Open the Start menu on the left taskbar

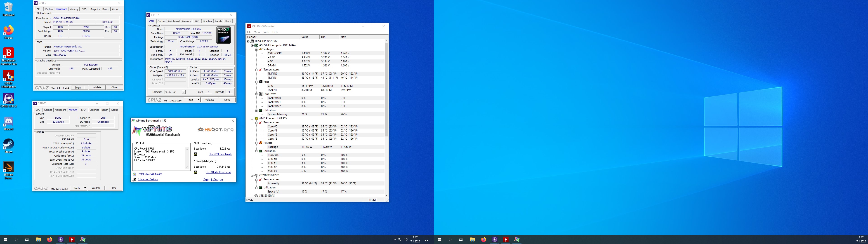pos(5,240)
